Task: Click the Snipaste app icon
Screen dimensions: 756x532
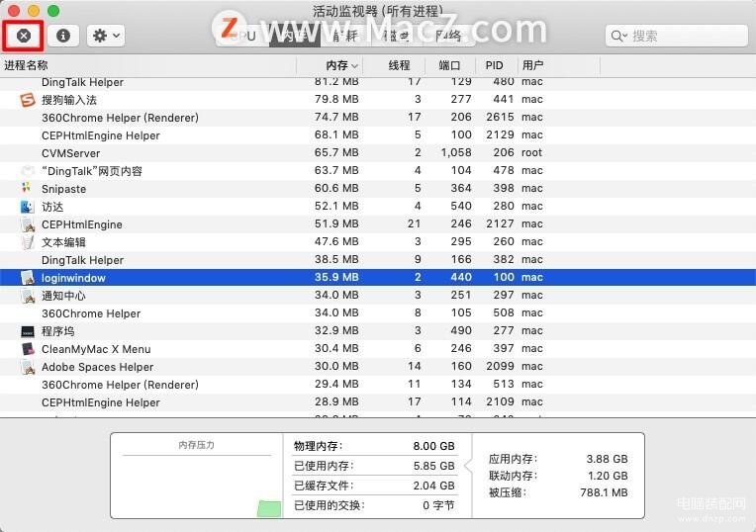Action: coord(28,189)
